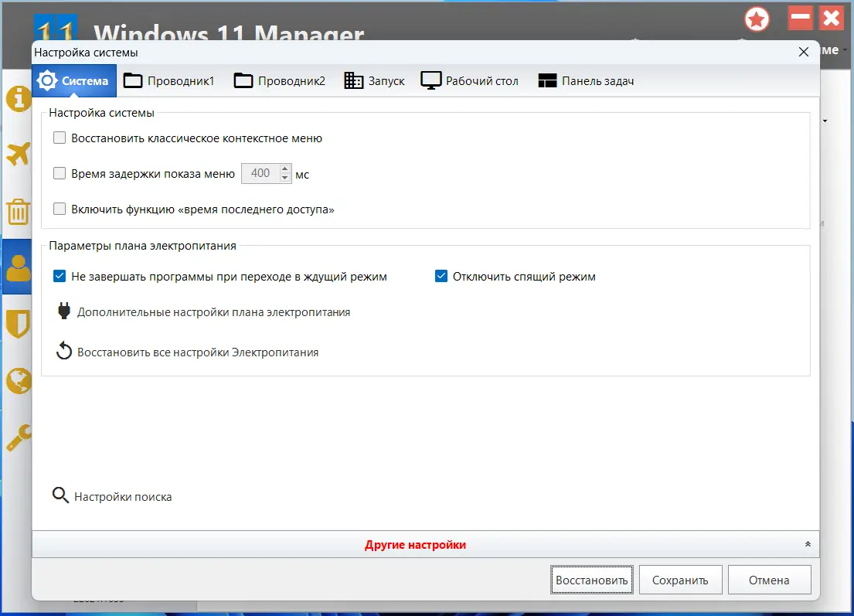
Task: Click the menu delay 400 ms field
Action: click(x=261, y=173)
